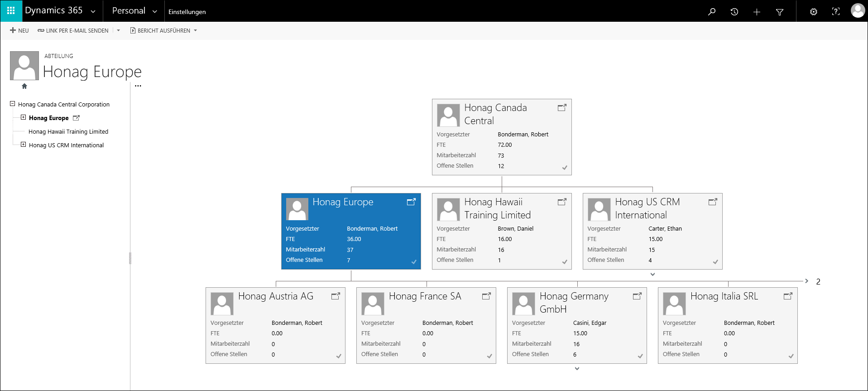Open the Dynamics 365 dropdown chevron

pyautogui.click(x=93, y=12)
